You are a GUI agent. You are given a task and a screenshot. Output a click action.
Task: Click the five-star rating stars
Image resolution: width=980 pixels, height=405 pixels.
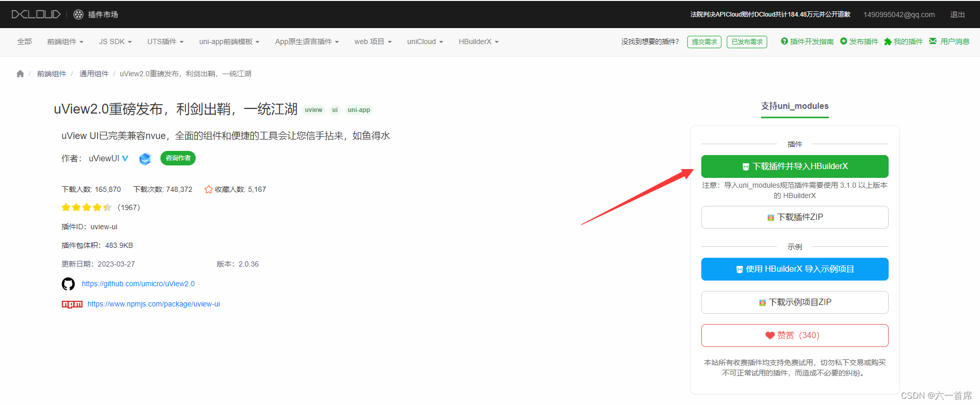pyautogui.click(x=86, y=207)
